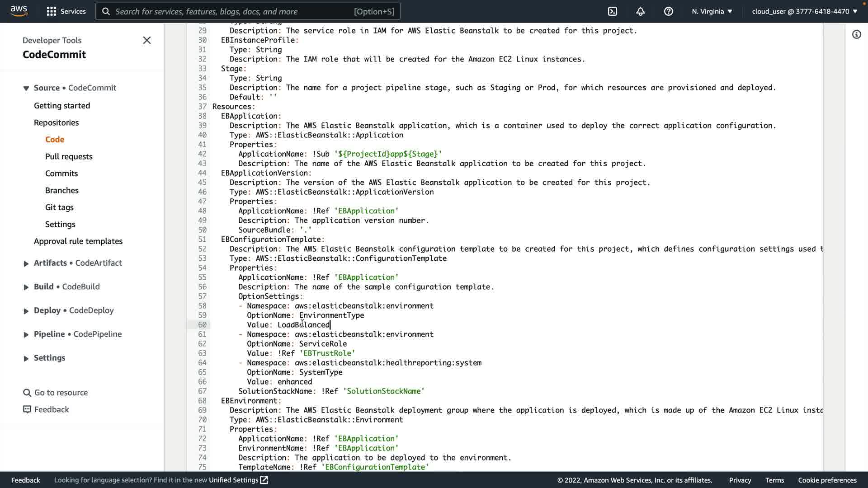Open the Services grid menu
The height and width of the screenshot is (488, 868).
tap(52, 11)
